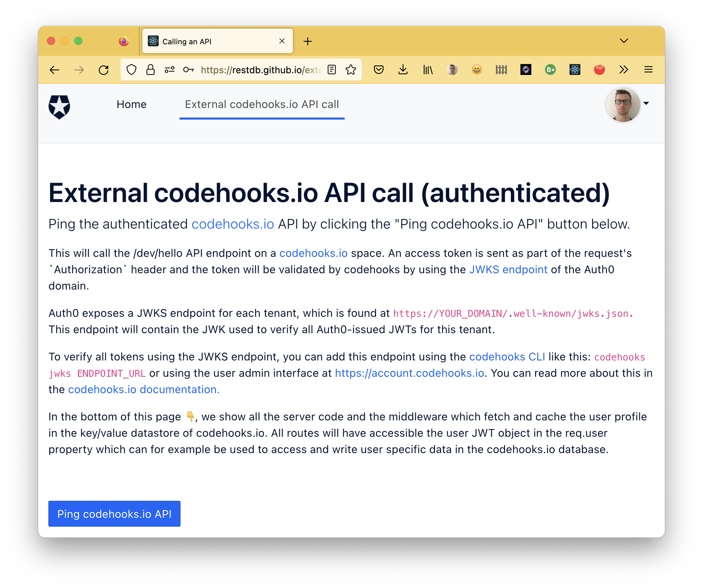Open codehooks.io link before 'space'

point(313,253)
